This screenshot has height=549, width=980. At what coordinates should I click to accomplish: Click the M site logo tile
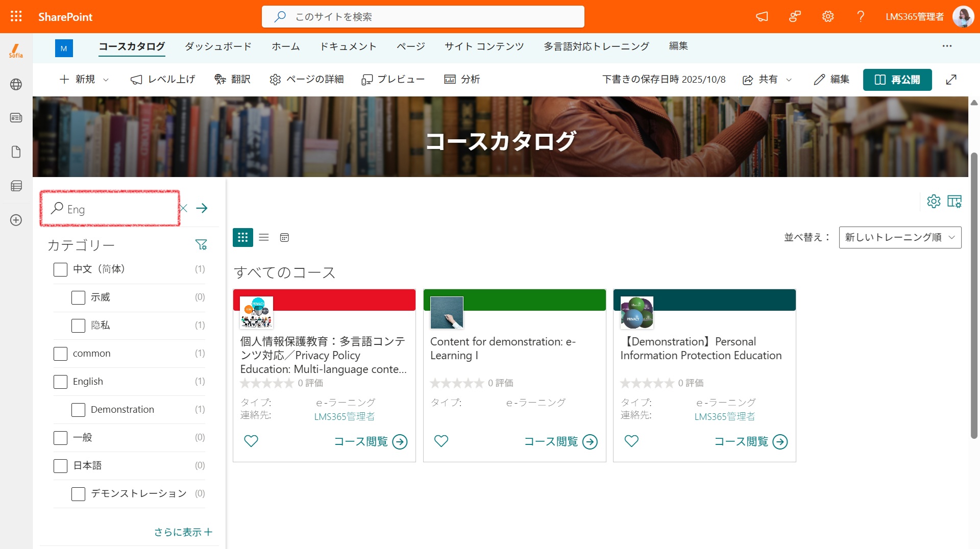(64, 48)
